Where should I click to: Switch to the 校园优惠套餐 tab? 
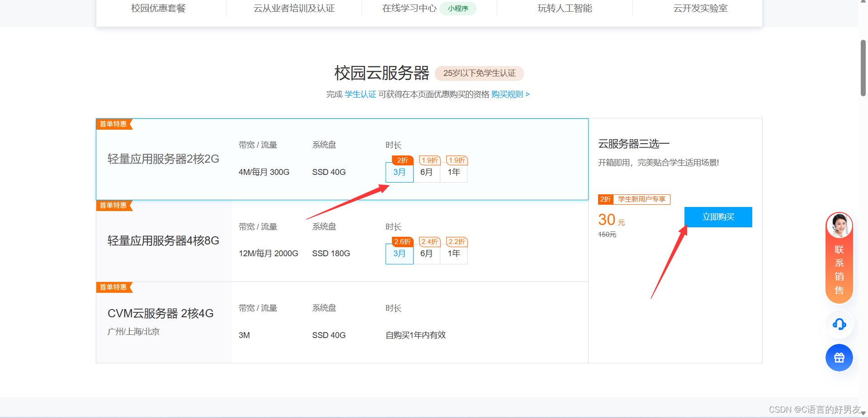tap(158, 8)
